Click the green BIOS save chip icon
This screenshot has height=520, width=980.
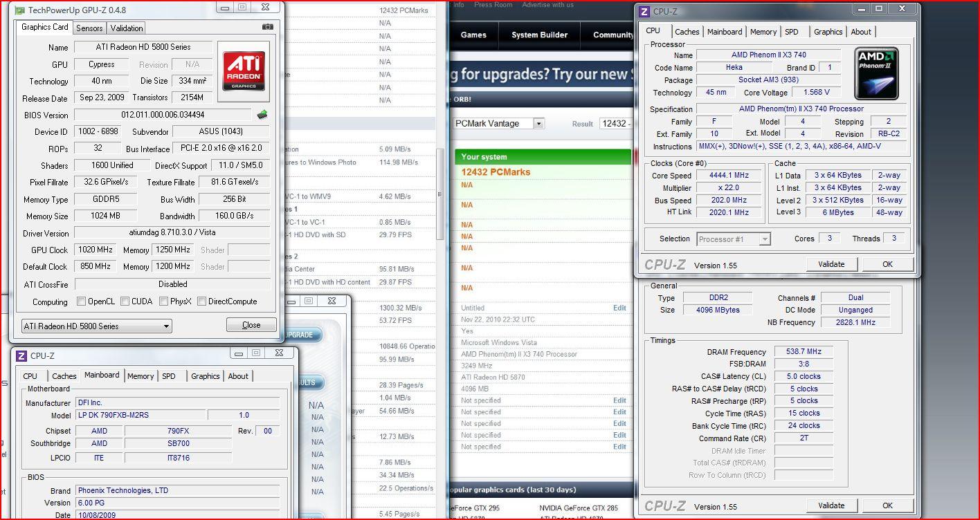[x=262, y=115]
